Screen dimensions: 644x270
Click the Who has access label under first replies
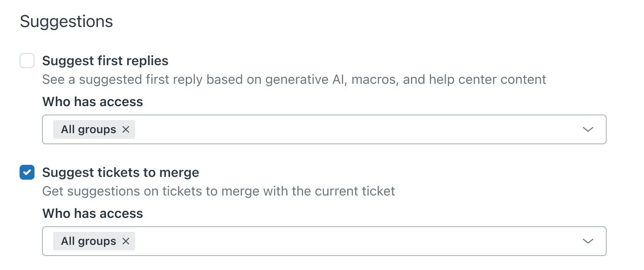92,101
